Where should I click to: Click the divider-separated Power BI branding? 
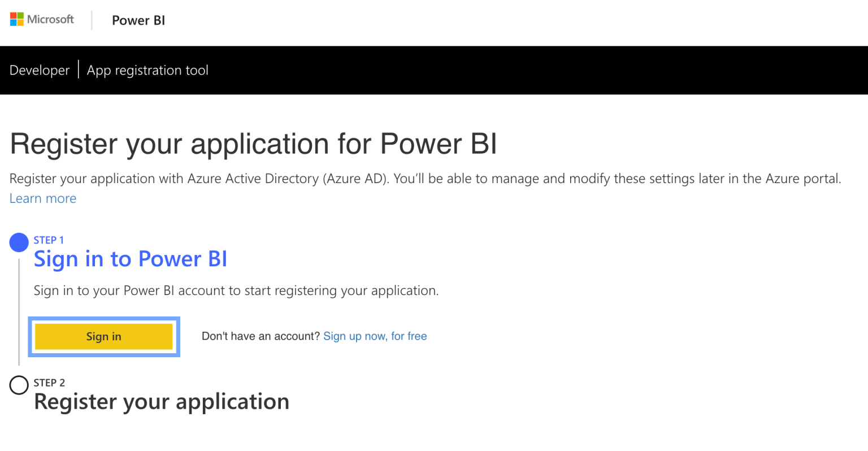click(x=138, y=20)
